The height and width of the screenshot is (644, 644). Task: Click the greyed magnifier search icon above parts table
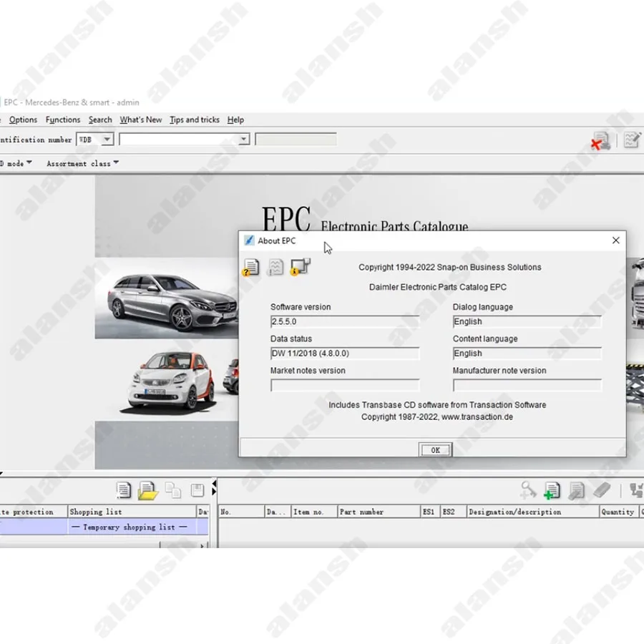(528, 490)
